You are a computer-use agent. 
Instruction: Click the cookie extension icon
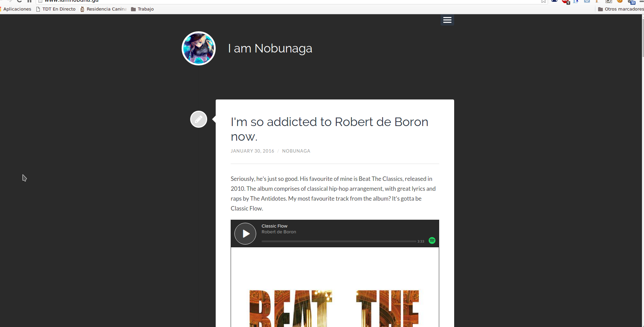(620, 1)
